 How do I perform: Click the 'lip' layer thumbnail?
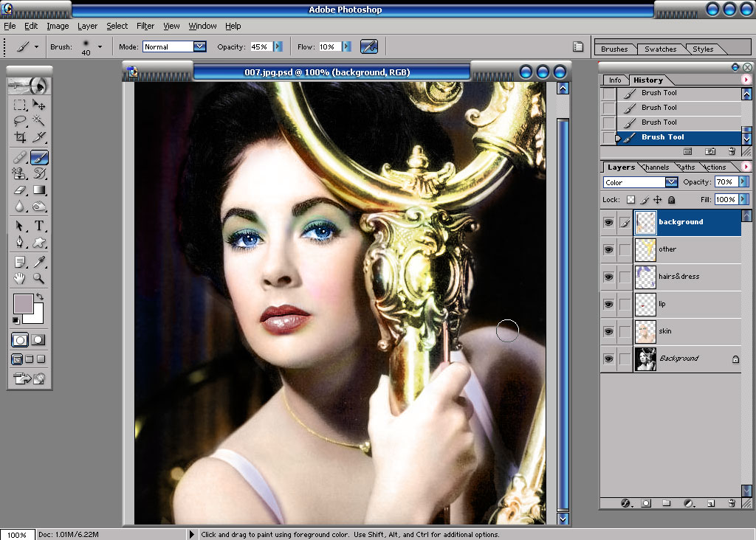click(x=645, y=305)
